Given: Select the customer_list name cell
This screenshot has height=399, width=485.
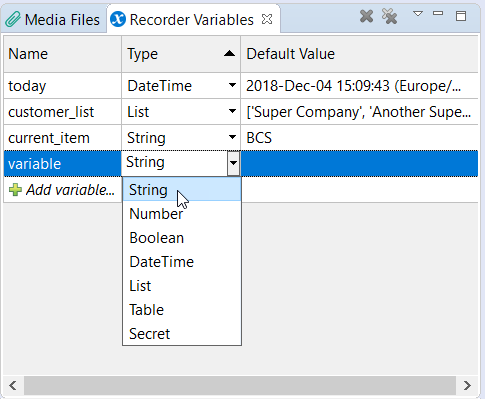Looking at the screenshot, I should tap(63, 112).
